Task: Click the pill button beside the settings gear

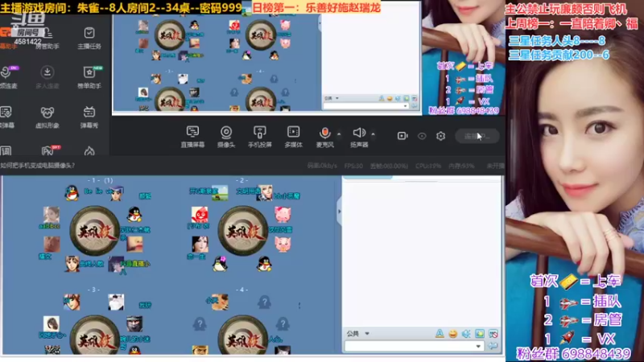Action: 477,136
